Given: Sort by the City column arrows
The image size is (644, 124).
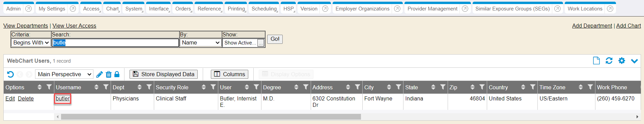Looking at the screenshot, I should [389, 87].
